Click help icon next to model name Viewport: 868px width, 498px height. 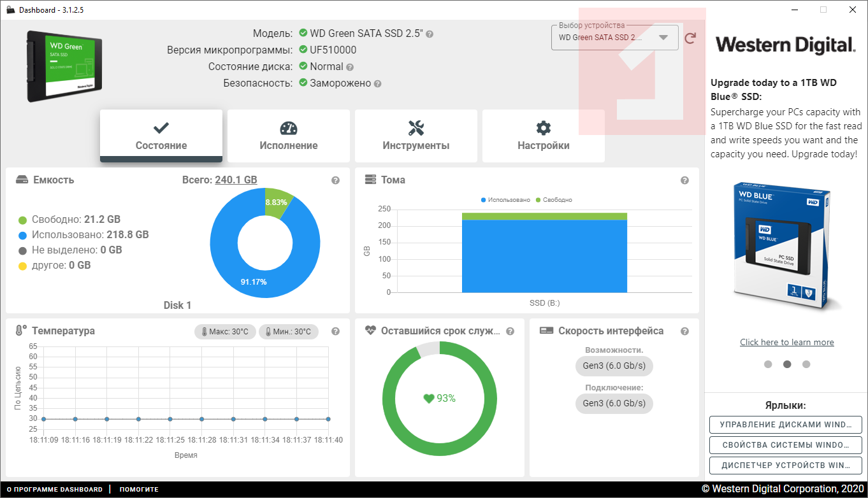pyautogui.click(x=430, y=34)
